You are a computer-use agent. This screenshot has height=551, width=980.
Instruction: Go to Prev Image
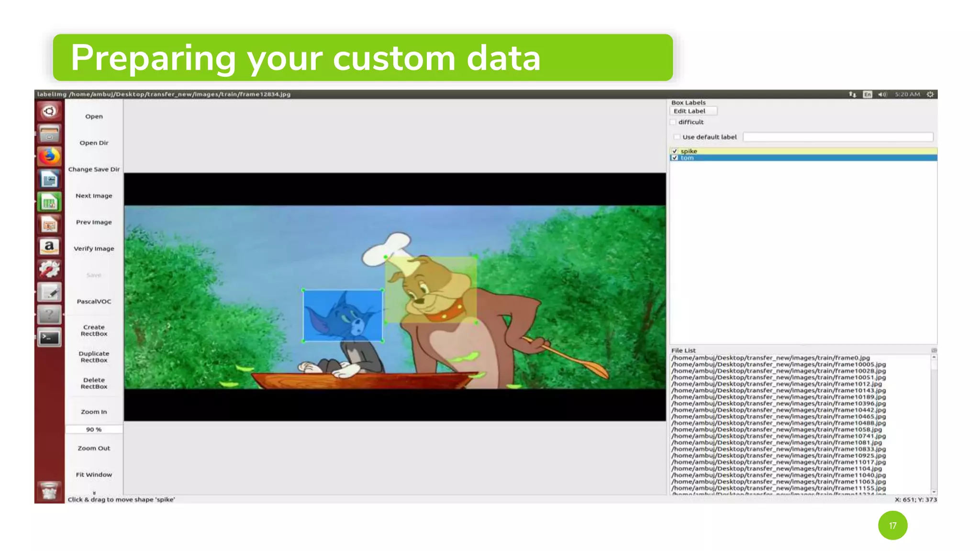(x=94, y=222)
